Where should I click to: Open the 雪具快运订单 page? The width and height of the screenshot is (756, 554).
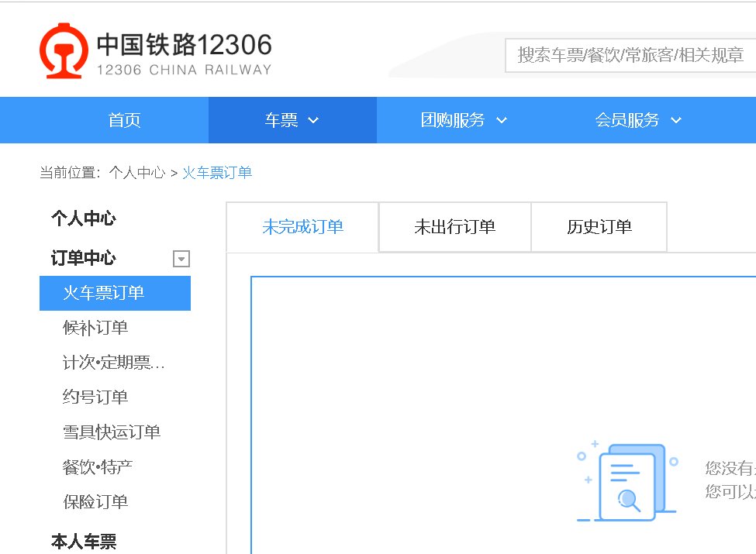(x=111, y=432)
